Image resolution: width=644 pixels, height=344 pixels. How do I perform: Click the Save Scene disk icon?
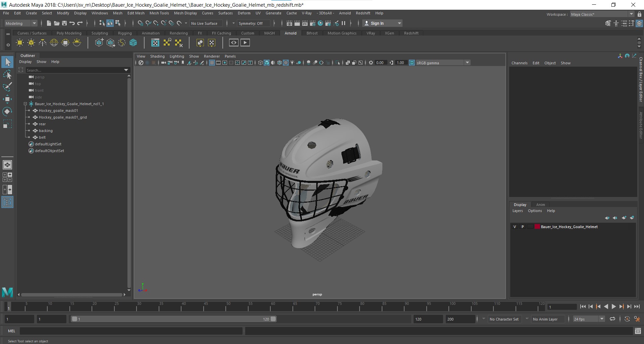[x=64, y=23]
